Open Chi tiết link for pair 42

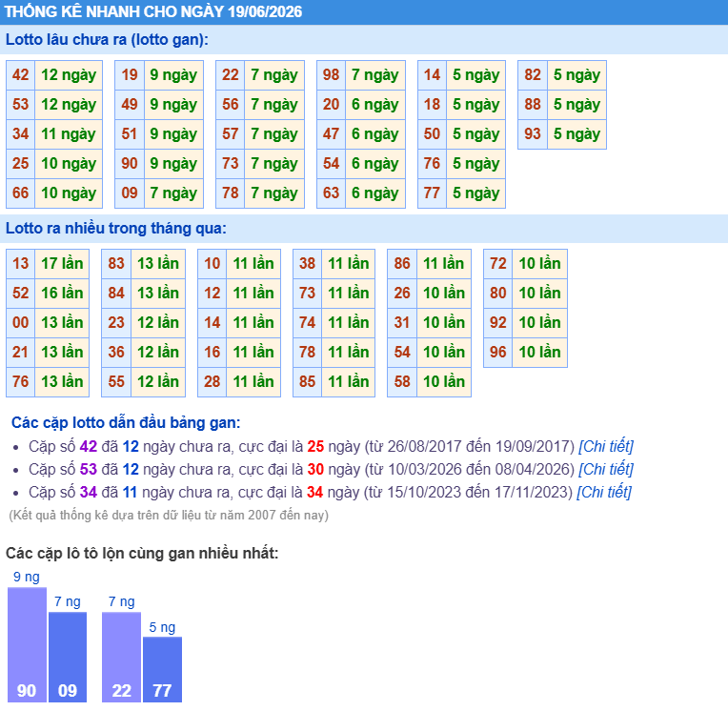605,446
